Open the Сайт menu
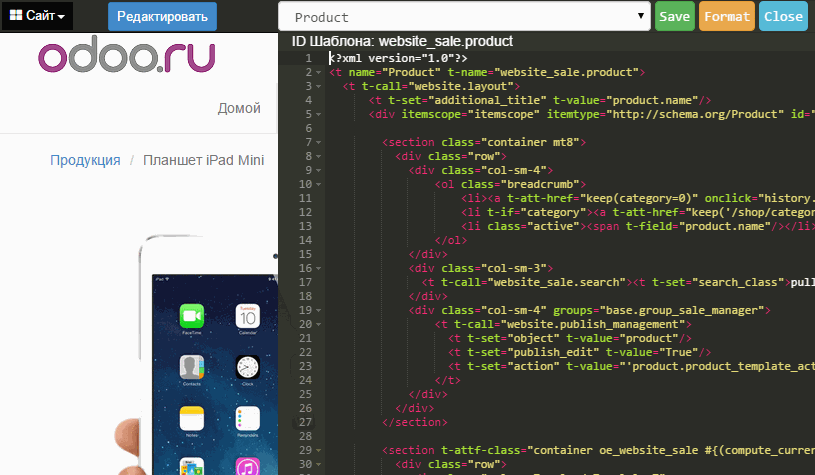The image size is (815, 475). click(37, 16)
